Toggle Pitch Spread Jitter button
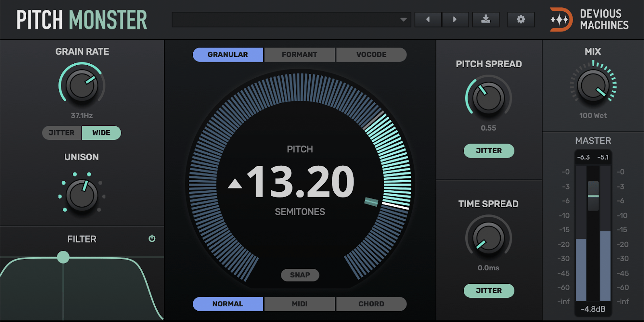Screen dimensions: 644x322 (x=489, y=151)
